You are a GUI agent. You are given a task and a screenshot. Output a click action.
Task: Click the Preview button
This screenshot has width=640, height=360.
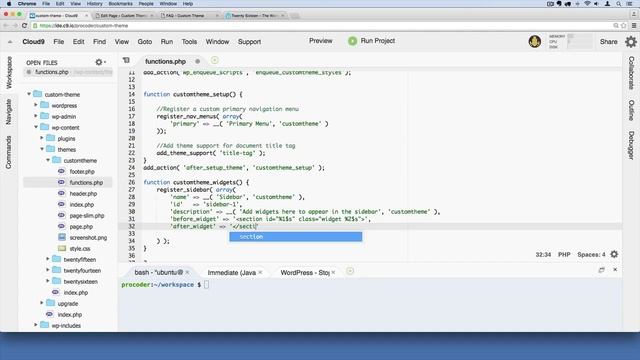point(320,41)
